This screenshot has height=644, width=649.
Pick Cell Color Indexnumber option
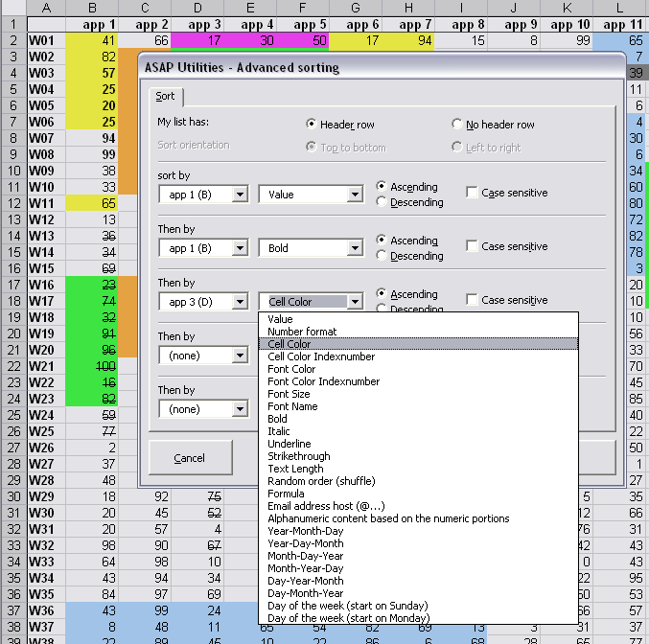click(418, 356)
